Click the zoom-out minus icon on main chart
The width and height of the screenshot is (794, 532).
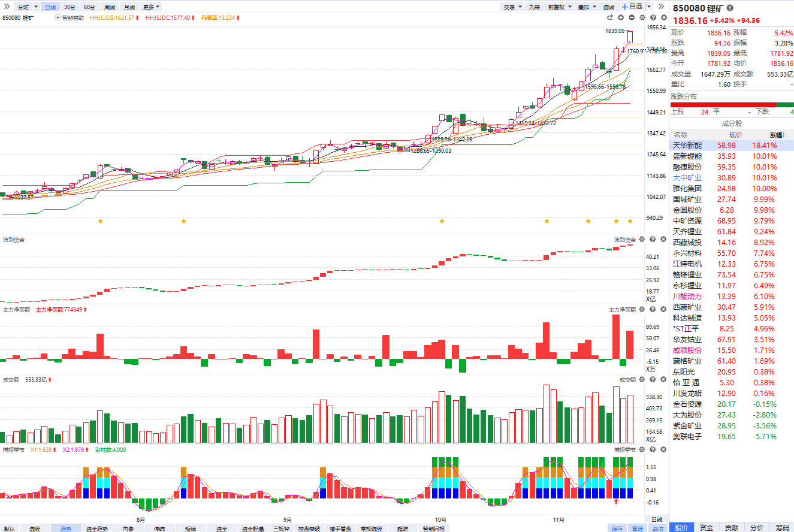(631, 18)
